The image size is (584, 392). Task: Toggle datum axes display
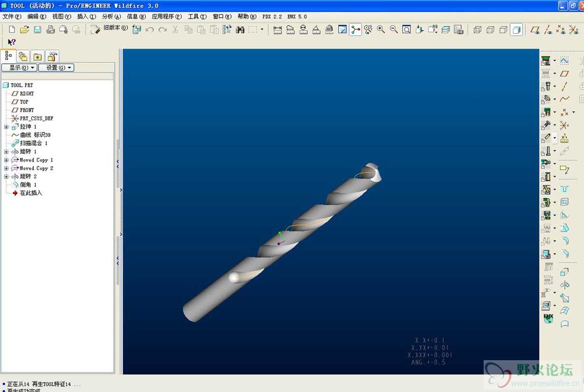tap(548, 29)
